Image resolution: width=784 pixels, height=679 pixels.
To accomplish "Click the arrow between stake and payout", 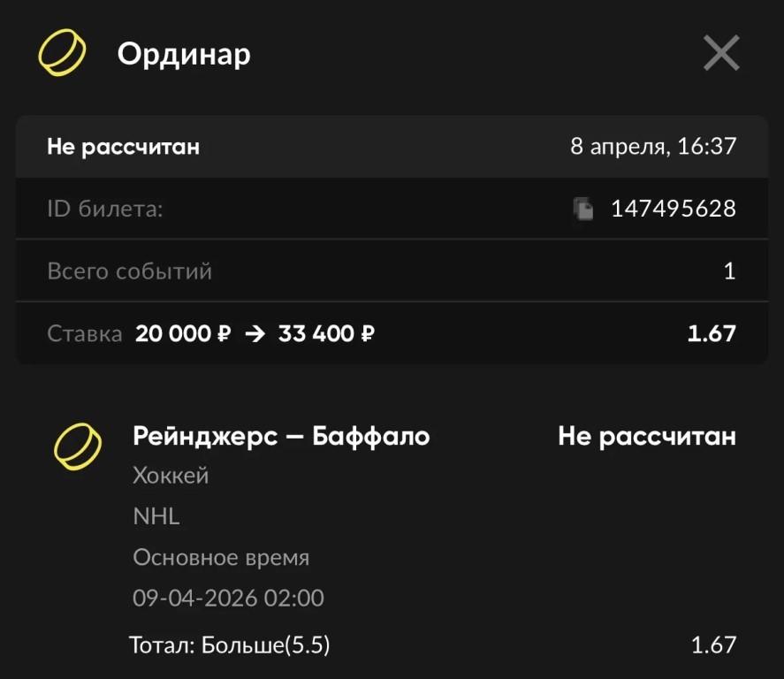I will tap(255, 333).
